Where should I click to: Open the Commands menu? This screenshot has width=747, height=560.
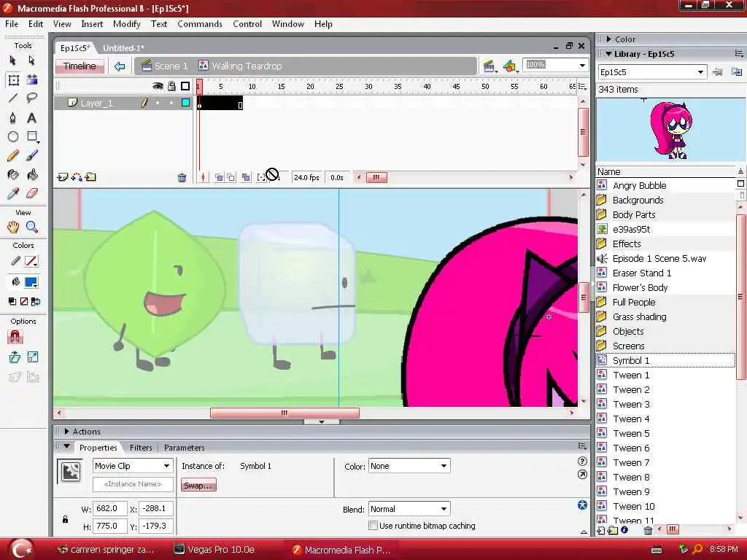click(x=200, y=24)
